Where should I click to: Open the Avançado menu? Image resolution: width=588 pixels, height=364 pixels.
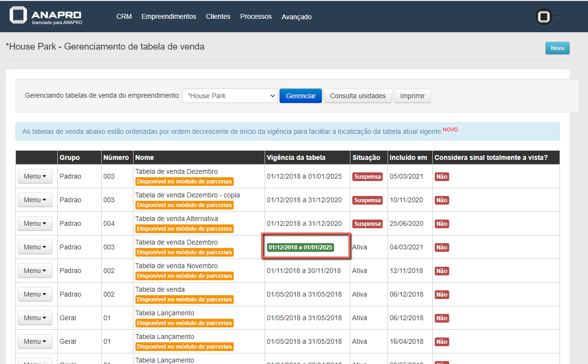[296, 17]
